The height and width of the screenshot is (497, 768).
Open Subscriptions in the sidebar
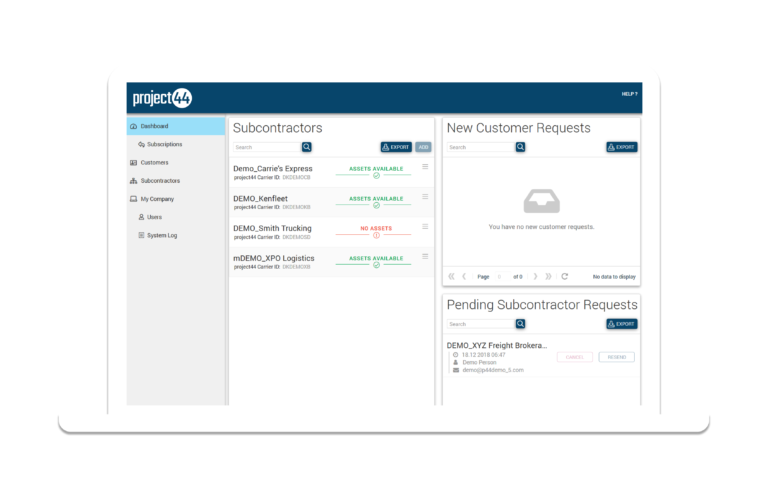[164, 144]
